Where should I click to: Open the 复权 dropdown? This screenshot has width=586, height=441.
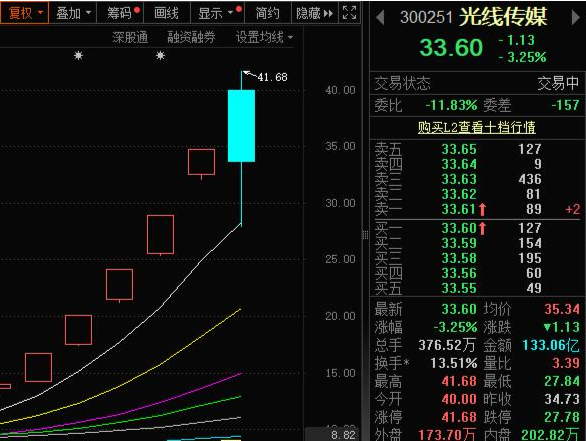[24, 13]
